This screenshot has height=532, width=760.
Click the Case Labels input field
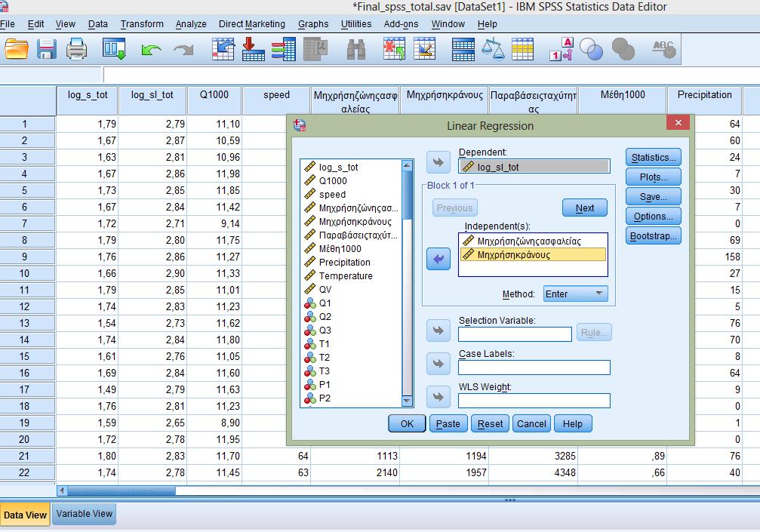coord(534,367)
